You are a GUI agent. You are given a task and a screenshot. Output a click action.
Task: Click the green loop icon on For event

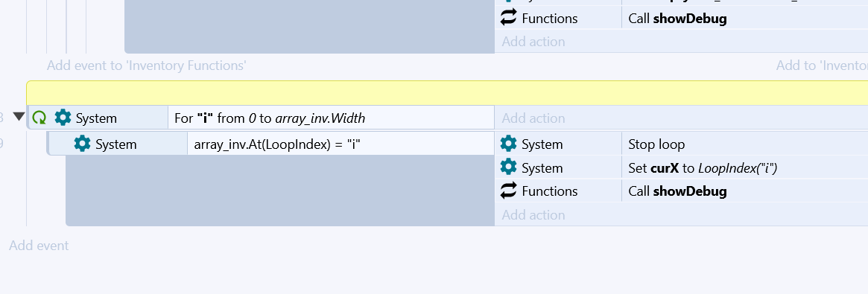pos(39,118)
